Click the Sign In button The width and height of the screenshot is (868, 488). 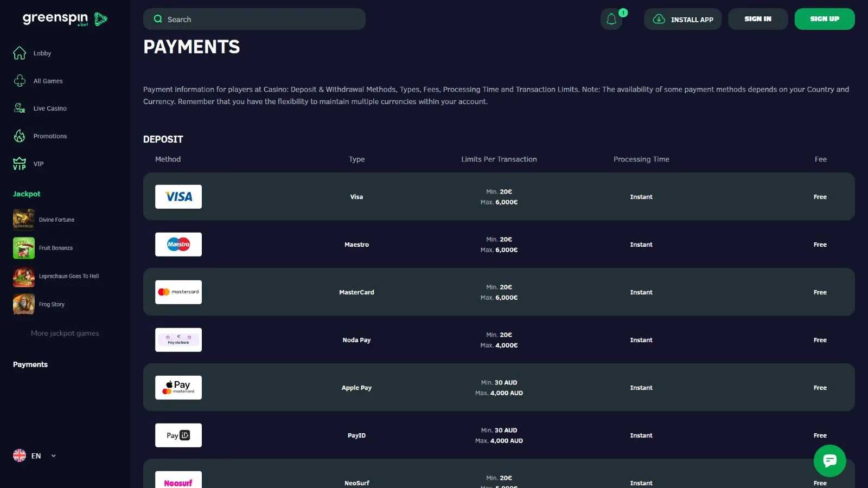[x=757, y=19]
